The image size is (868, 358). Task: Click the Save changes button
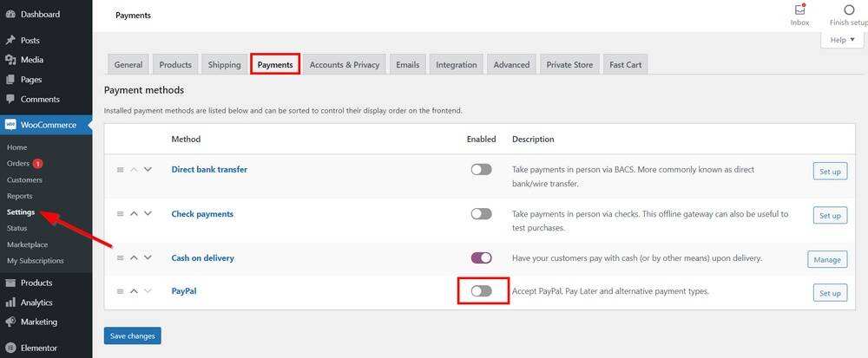132,335
